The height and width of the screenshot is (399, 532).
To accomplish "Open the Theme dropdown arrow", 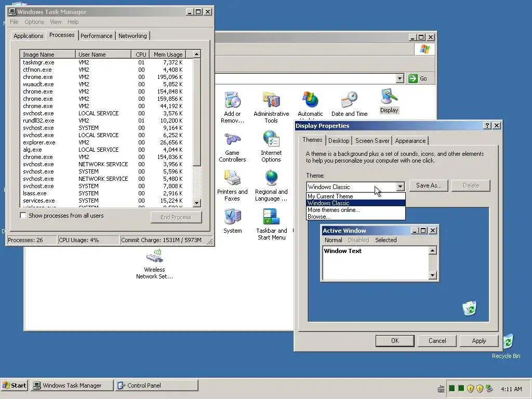I will [401, 187].
